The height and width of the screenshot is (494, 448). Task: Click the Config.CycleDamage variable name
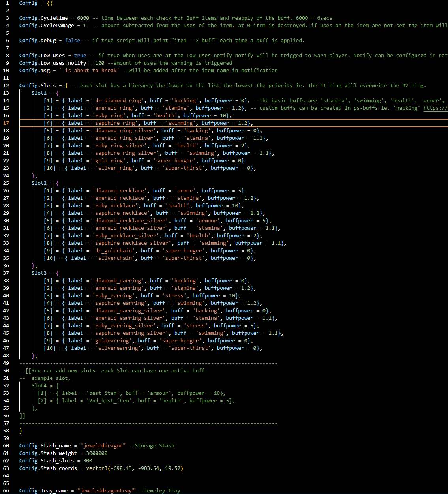coord(47,26)
